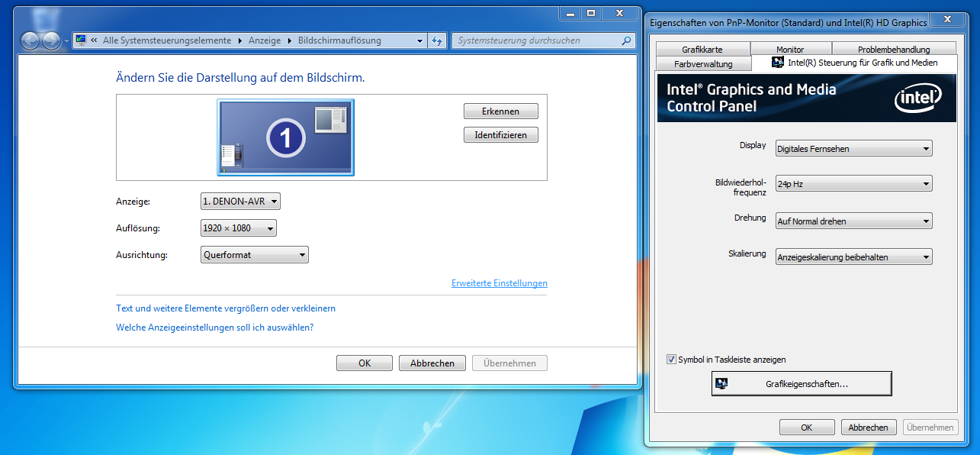
Task: Open Welche Anzeigeeinstellungen soll ich auswählen link
Action: 215,328
